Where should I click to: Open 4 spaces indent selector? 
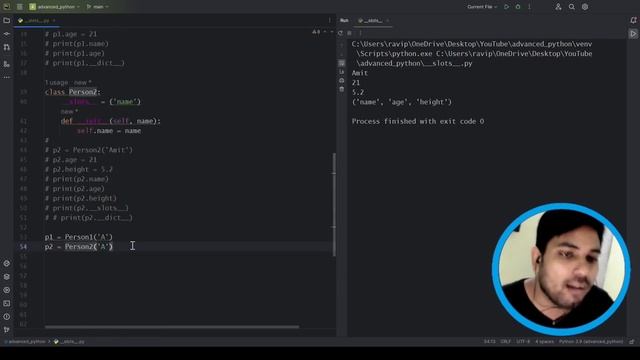tap(544, 342)
